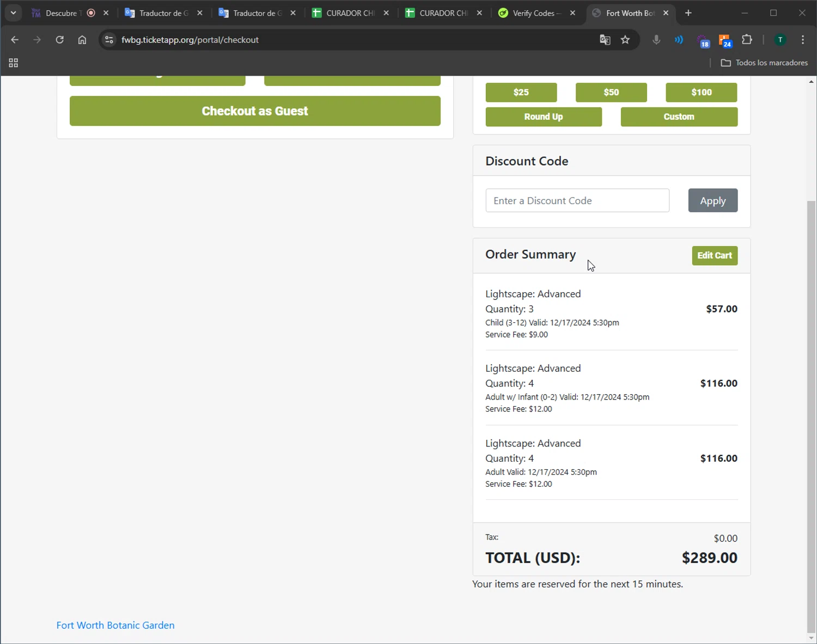Viewport: 817px width, 644px height.
Task: Focus the Enter a Discount Code field
Action: coord(577,200)
